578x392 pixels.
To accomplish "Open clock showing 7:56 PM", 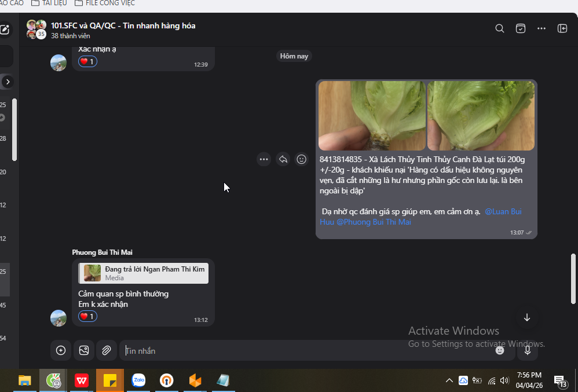I will point(529,380).
